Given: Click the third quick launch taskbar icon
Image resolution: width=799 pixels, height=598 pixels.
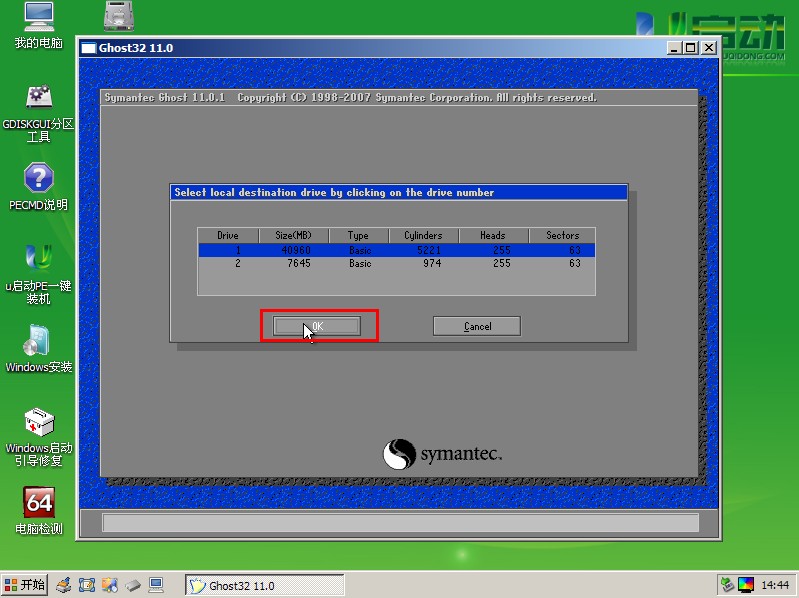Looking at the screenshot, I should point(110,585).
